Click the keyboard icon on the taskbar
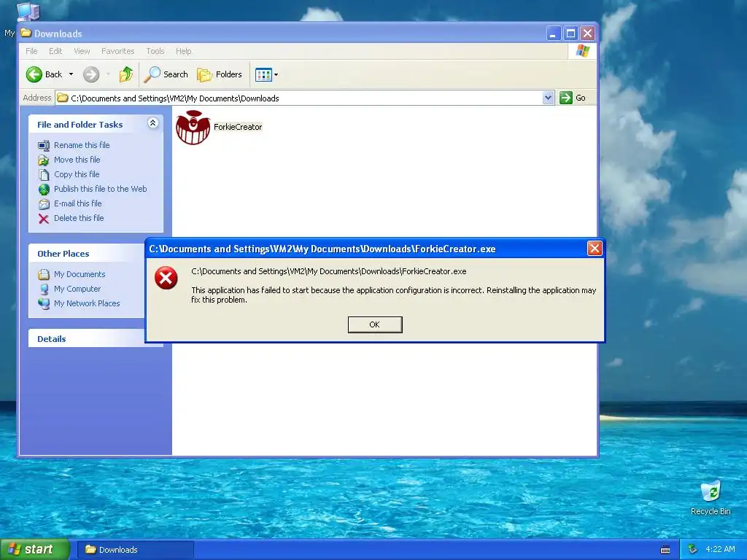This screenshot has height=560, width=747. [665, 550]
